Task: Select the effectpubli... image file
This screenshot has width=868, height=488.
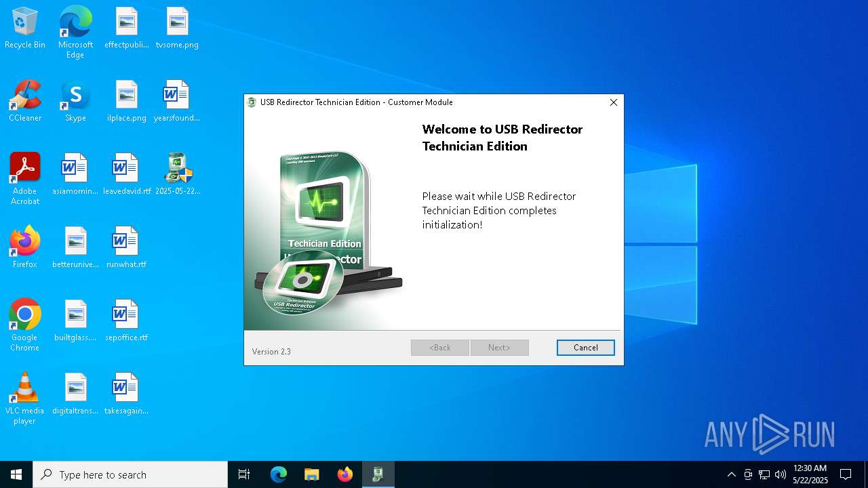Action: (x=127, y=28)
